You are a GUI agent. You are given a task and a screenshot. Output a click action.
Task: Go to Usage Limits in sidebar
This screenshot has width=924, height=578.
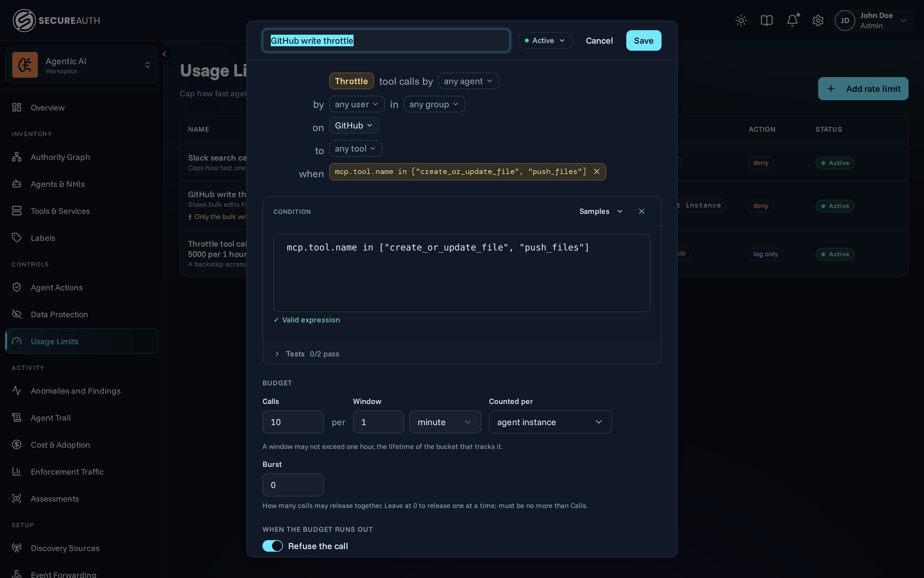pyautogui.click(x=81, y=341)
